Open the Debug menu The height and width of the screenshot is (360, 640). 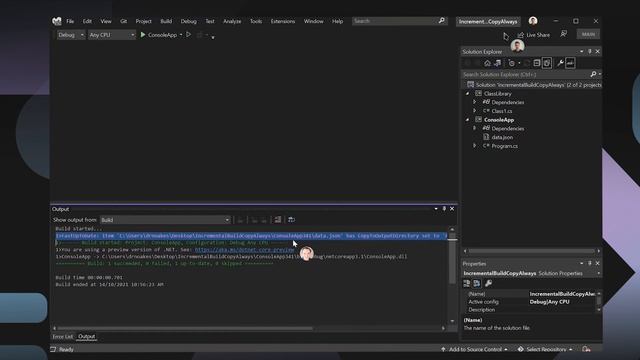click(x=189, y=21)
